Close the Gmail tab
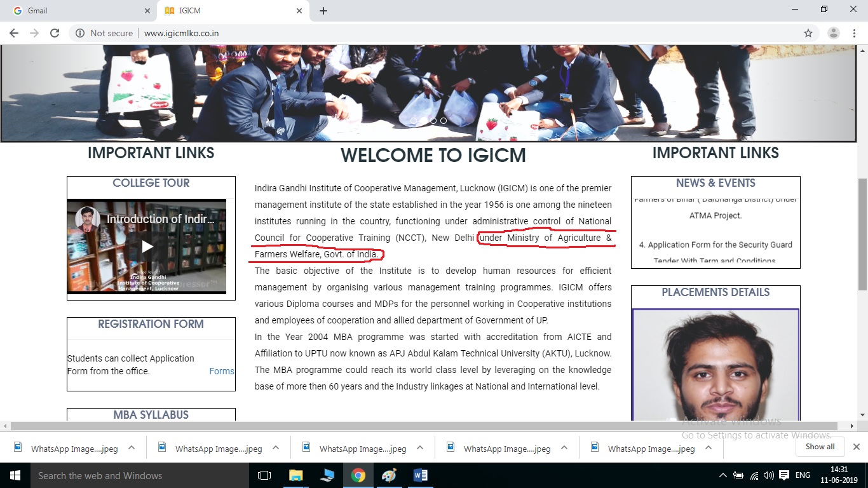This screenshot has height=488, width=868. point(147,11)
